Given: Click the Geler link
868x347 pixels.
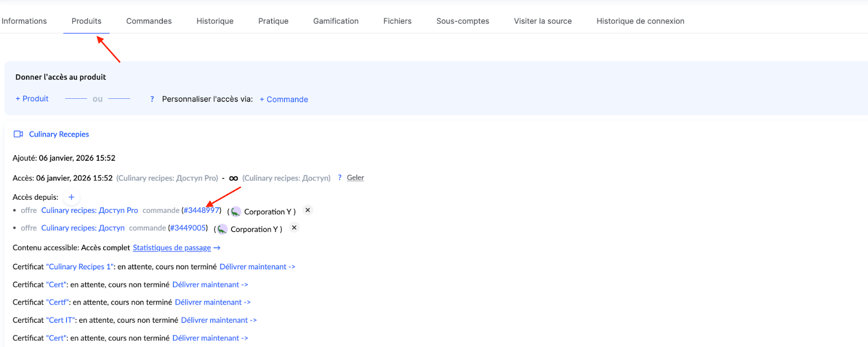Looking at the screenshot, I should pyautogui.click(x=355, y=178).
